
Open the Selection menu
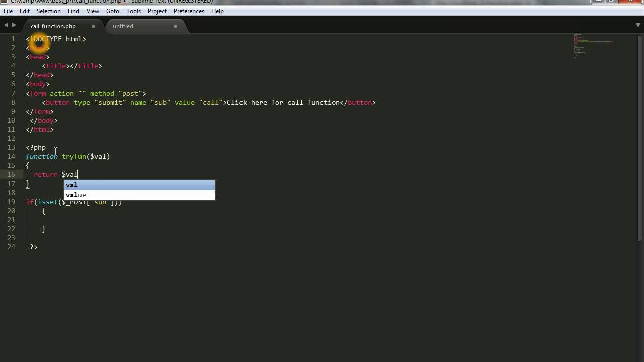49,11
